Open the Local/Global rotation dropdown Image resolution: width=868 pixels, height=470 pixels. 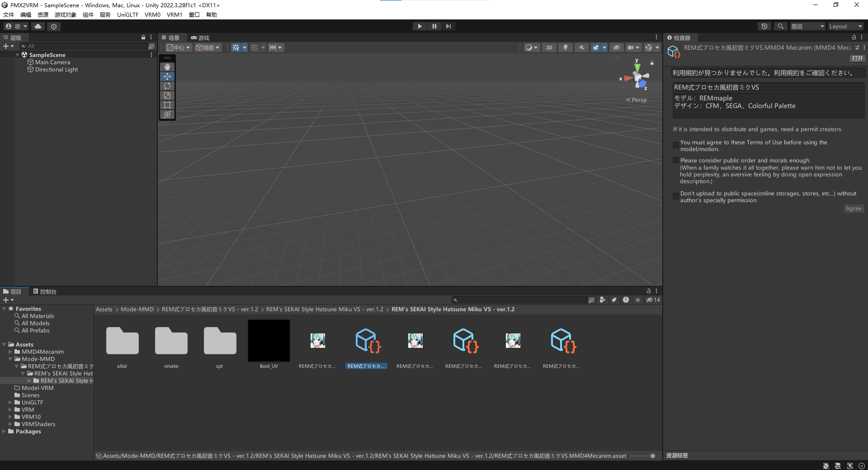208,47
